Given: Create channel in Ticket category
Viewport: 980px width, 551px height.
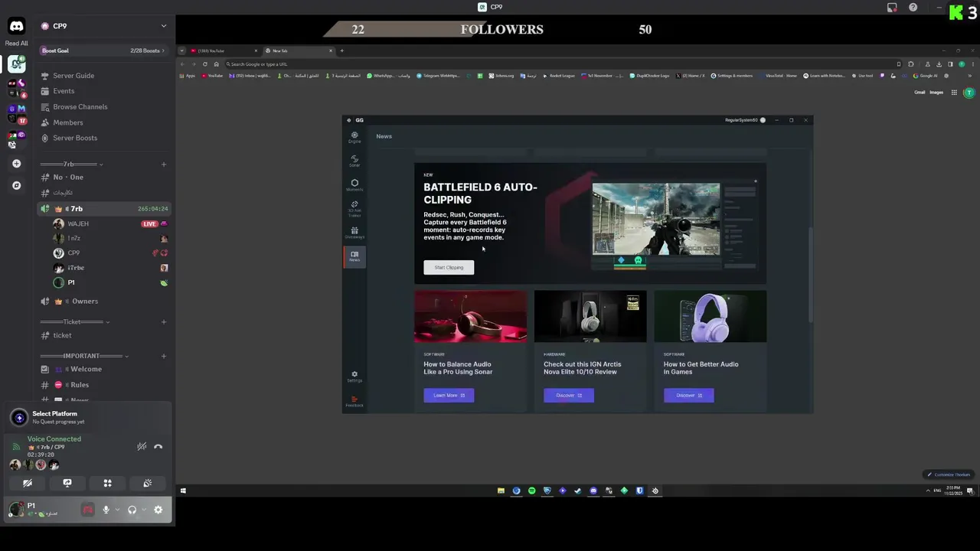Looking at the screenshot, I should [163, 321].
